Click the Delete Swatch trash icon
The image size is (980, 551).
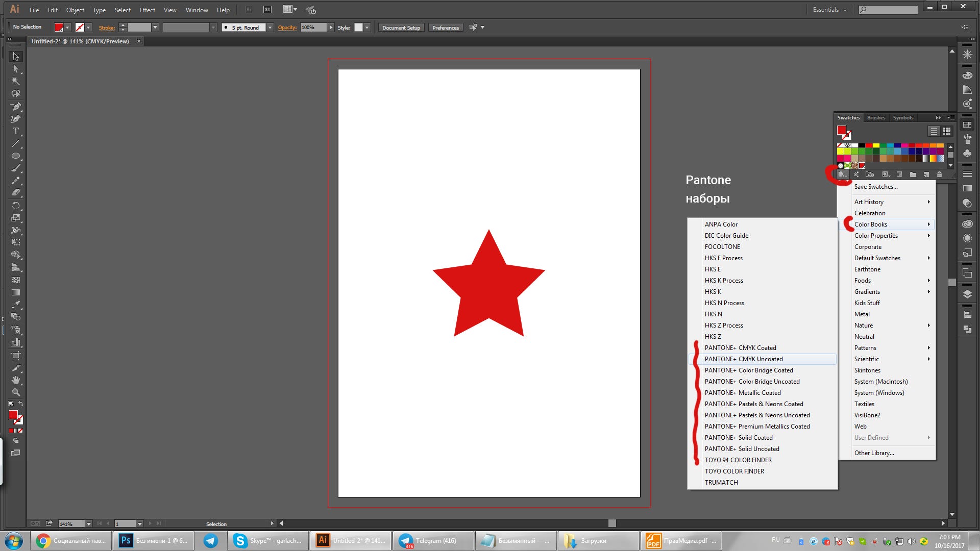[x=939, y=174]
